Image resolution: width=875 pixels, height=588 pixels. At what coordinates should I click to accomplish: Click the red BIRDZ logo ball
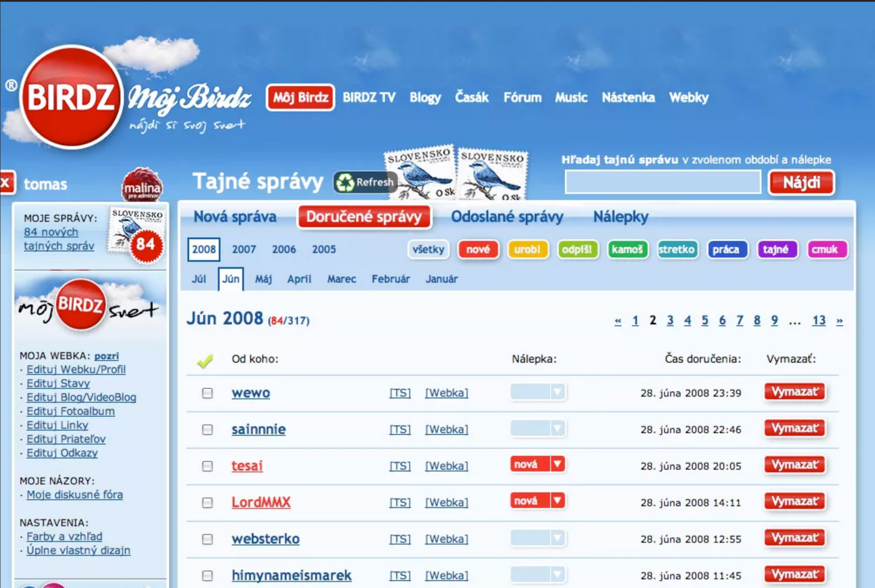[72, 97]
